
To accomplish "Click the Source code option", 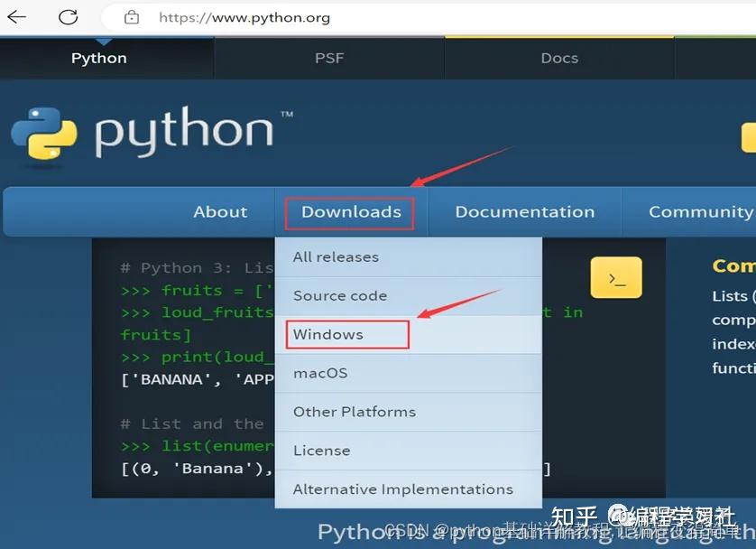I will click(340, 295).
